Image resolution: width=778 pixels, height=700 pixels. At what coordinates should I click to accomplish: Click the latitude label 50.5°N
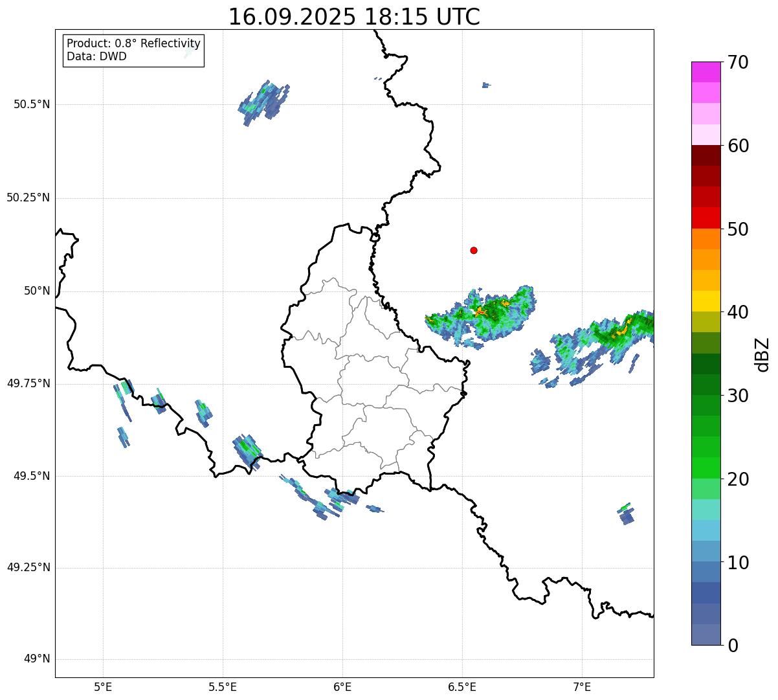click(x=32, y=104)
